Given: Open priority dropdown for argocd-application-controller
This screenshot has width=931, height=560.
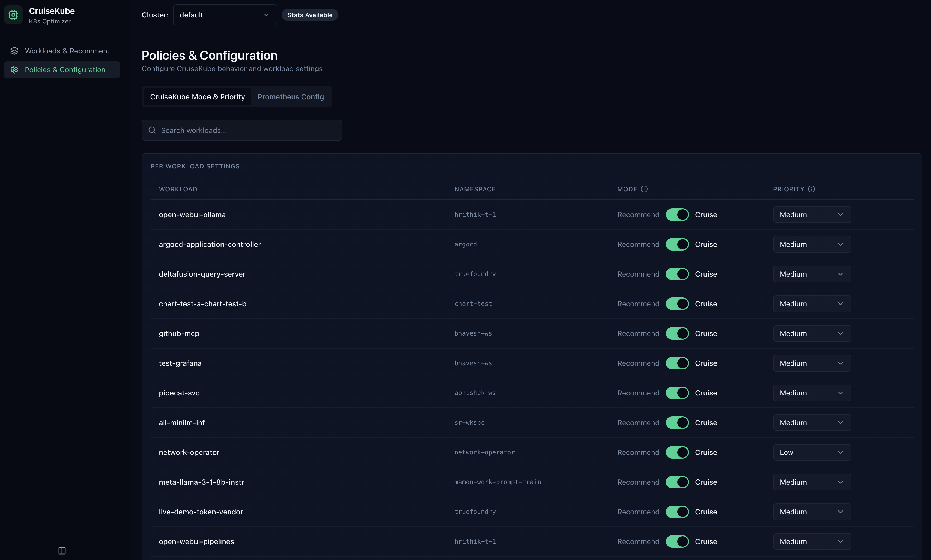Looking at the screenshot, I should pyautogui.click(x=812, y=245).
